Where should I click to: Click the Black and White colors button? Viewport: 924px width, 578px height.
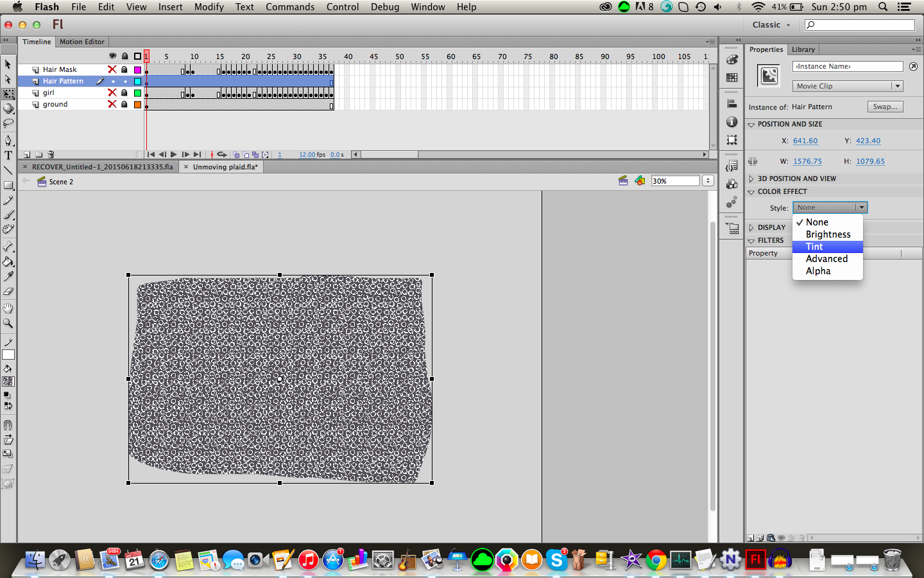pos(7,394)
